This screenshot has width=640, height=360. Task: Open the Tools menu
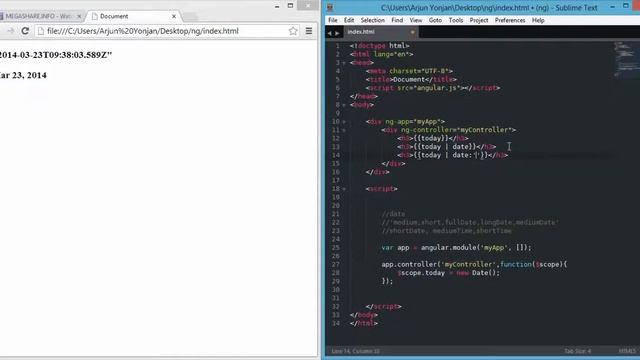tap(456, 20)
